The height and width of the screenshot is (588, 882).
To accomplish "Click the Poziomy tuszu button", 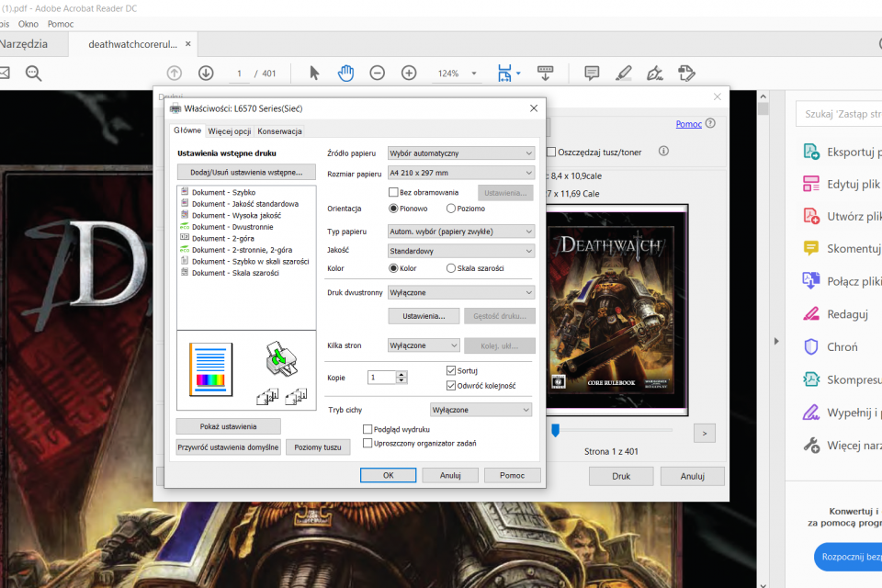I will 318,447.
